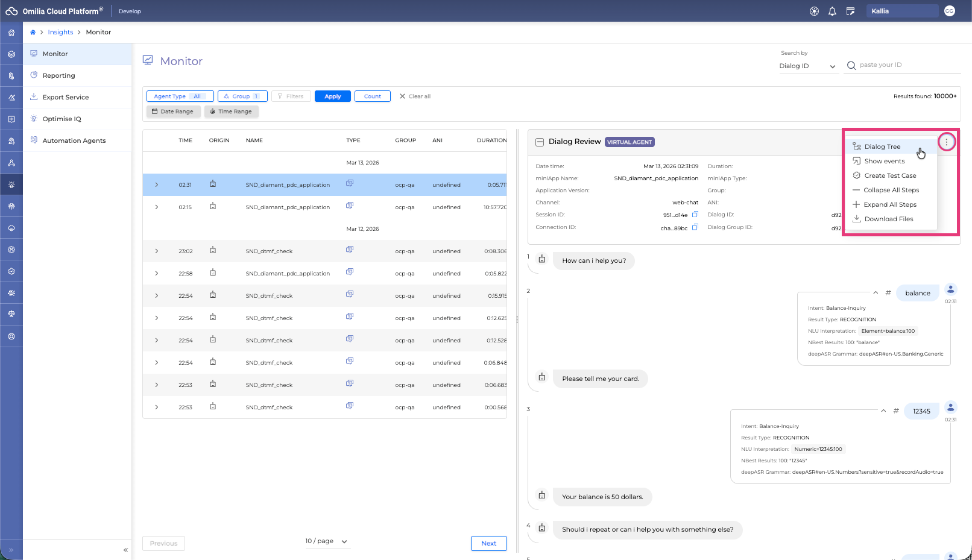The image size is (972, 560).
Task: Copy the Session ID value
Action: (x=695, y=215)
